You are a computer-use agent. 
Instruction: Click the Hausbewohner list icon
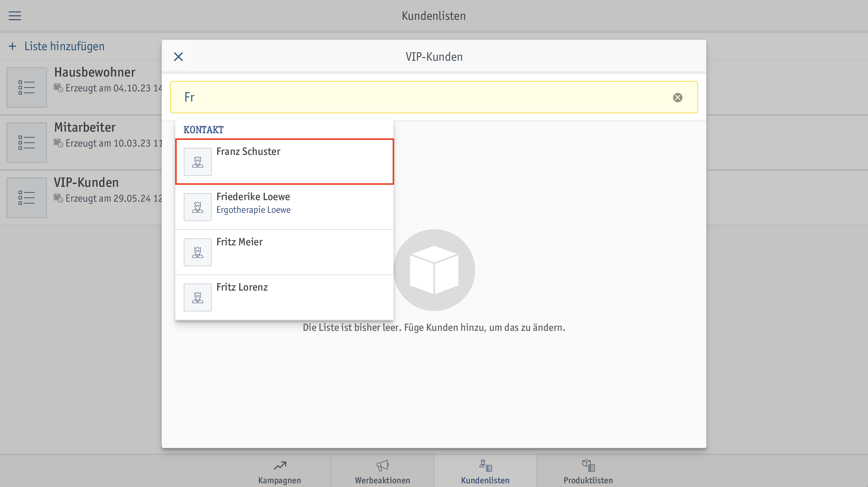pyautogui.click(x=27, y=87)
